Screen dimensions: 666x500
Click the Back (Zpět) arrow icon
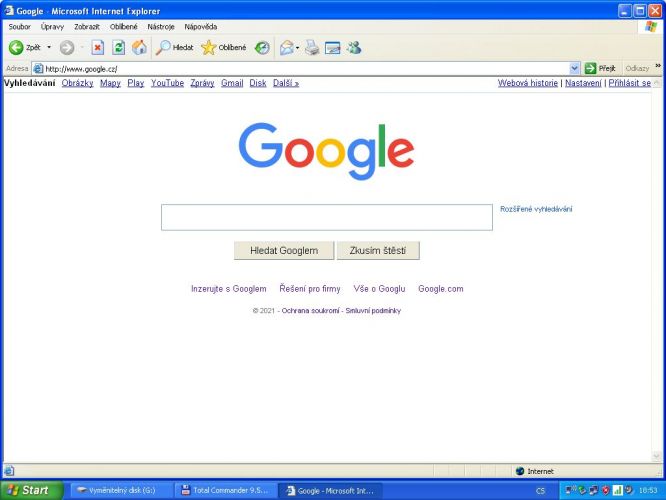[16, 48]
